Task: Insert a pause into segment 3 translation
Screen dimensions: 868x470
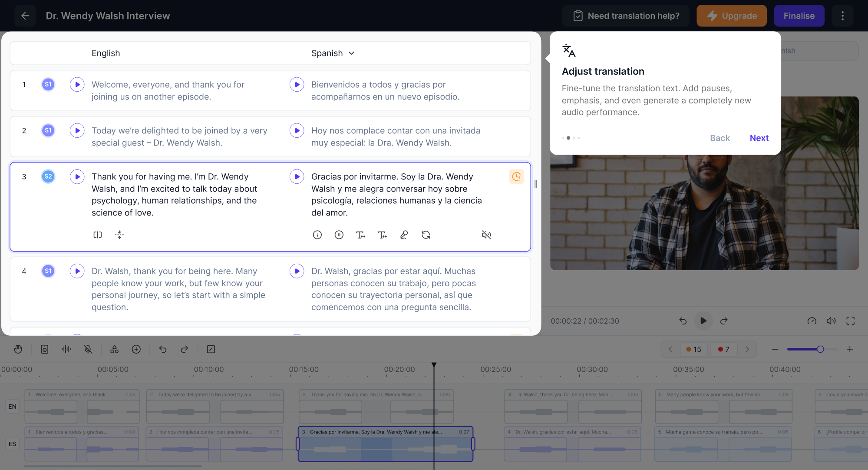Action: 339,235
